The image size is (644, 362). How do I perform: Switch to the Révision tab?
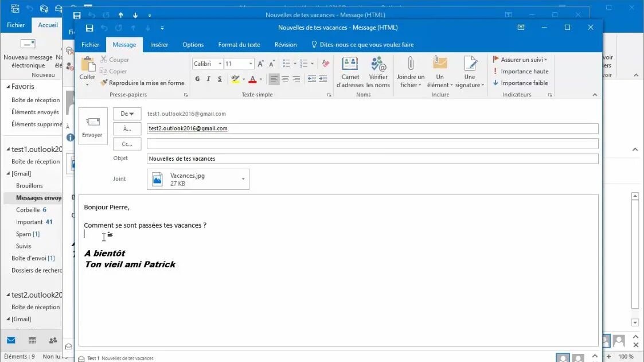286,44
